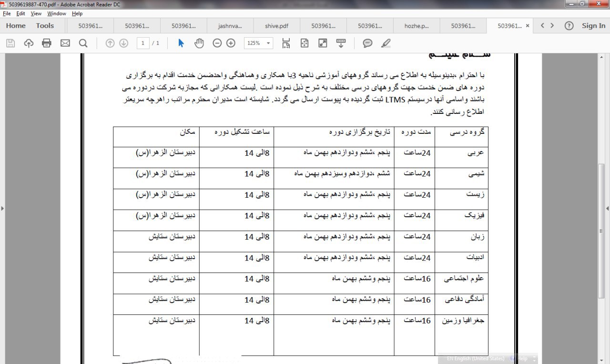The width and height of the screenshot is (610, 364).
Task: Click the upload to cloud icon
Action: tap(29, 43)
